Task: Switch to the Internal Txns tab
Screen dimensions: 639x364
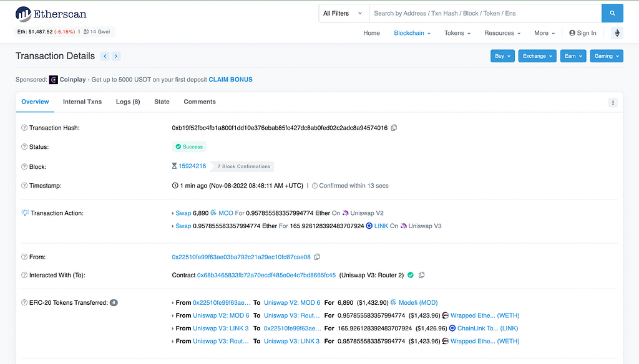Action: [82, 102]
